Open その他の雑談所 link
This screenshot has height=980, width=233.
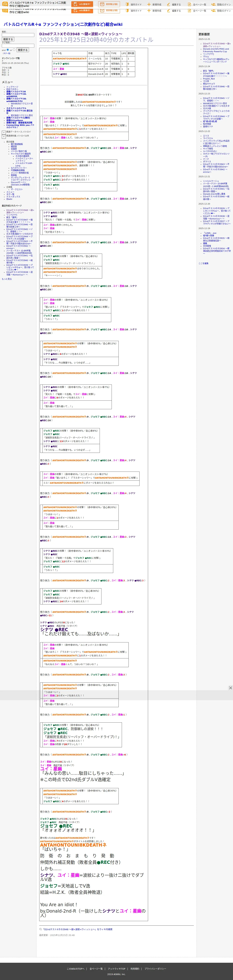click(22, 156)
